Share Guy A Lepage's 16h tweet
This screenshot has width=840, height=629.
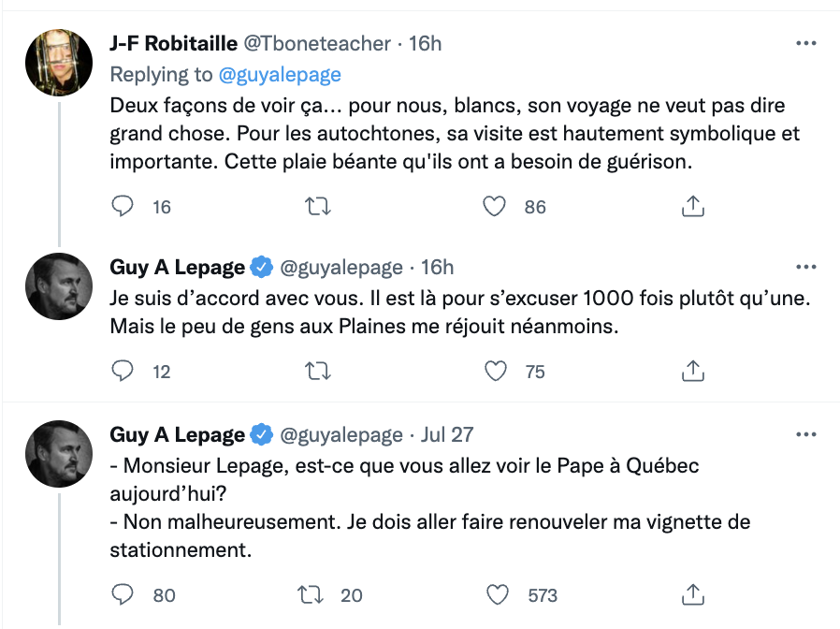(692, 372)
